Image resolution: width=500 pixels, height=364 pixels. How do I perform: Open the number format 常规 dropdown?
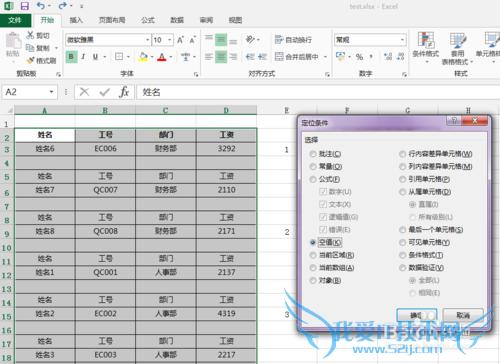click(x=402, y=40)
